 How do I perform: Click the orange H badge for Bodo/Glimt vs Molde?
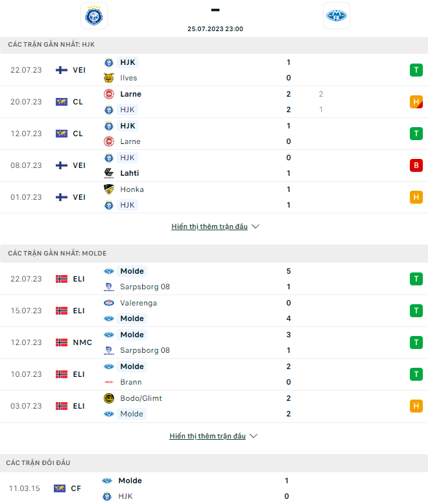point(416,406)
